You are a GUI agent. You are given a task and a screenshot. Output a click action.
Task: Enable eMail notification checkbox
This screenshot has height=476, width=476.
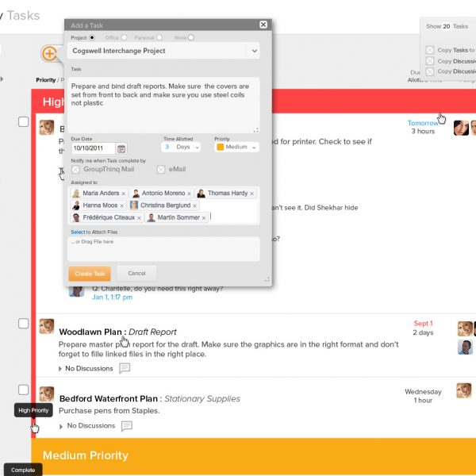161,170
